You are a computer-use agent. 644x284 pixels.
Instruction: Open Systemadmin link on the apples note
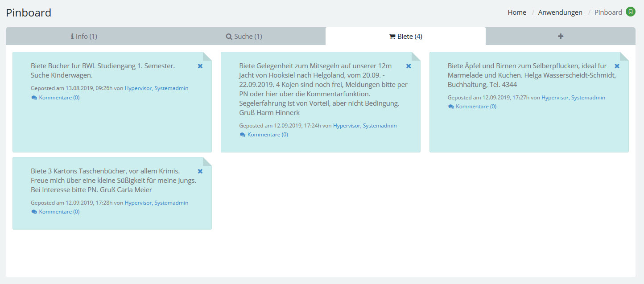[x=588, y=97]
